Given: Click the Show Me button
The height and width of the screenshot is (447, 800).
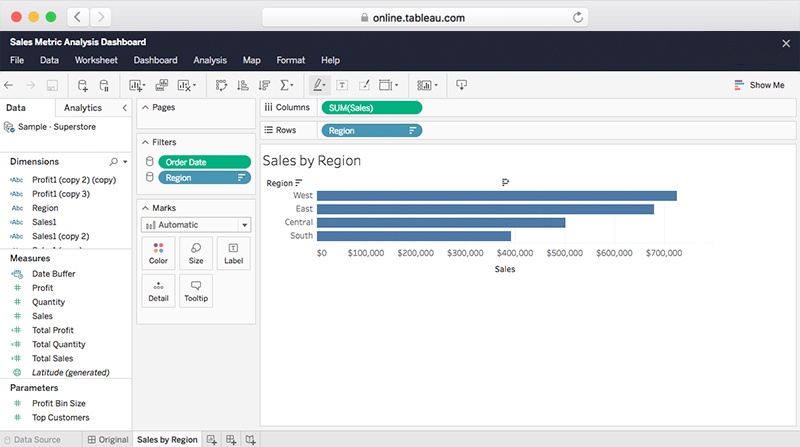Looking at the screenshot, I should pos(759,86).
